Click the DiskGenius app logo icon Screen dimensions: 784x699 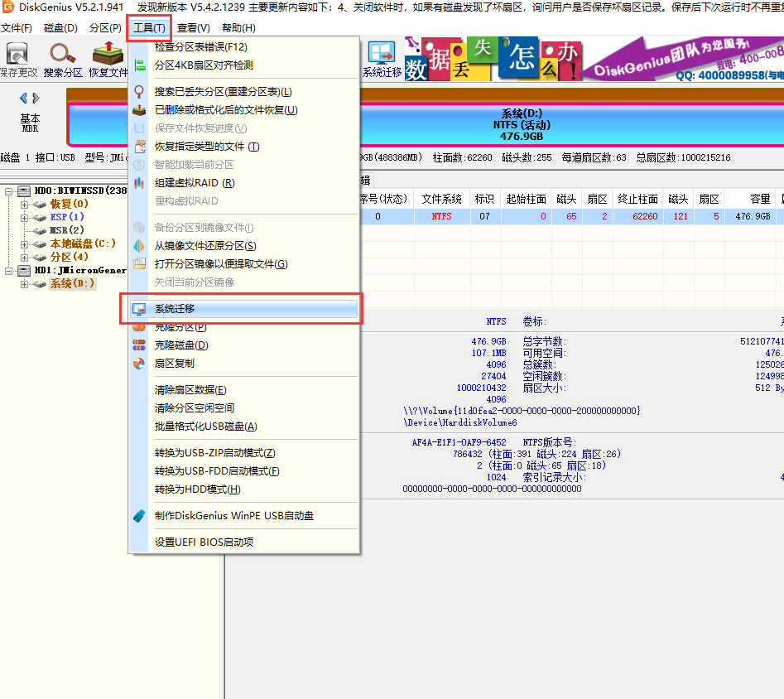(x=7, y=7)
